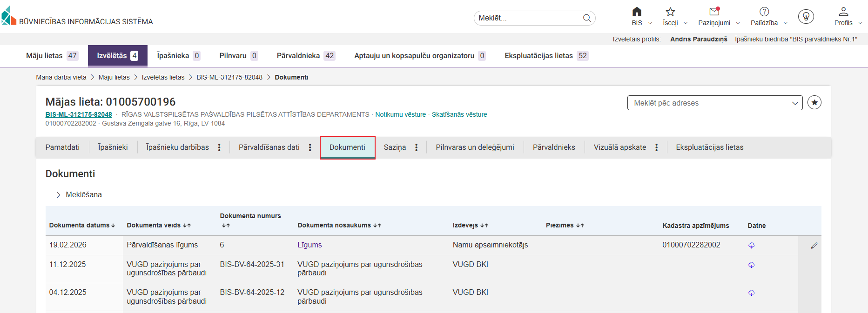868x313 pixels.
Task: Switch to the Pārvaldnieks tab
Action: pos(554,147)
